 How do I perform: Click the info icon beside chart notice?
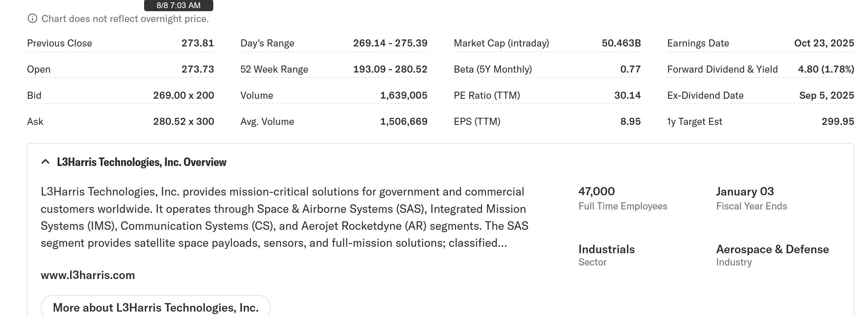(32, 19)
